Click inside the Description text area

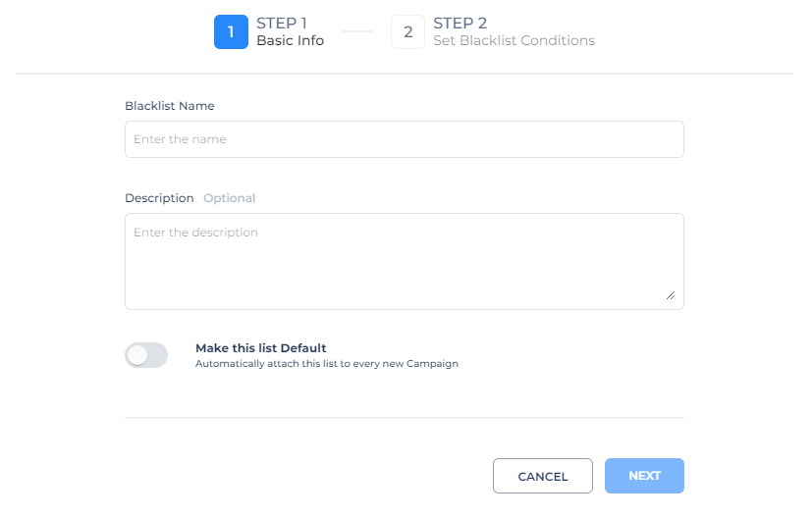[404, 261]
